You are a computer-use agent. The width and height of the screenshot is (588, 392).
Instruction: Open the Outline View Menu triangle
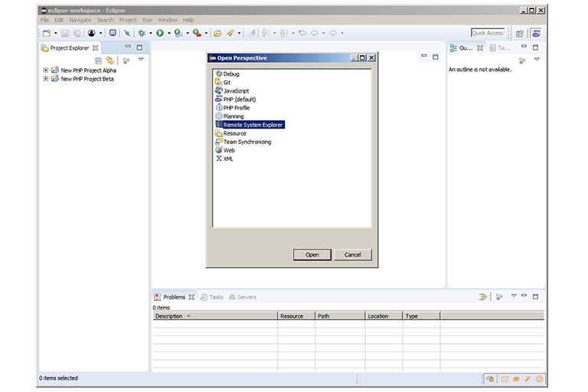[x=537, y=59]
